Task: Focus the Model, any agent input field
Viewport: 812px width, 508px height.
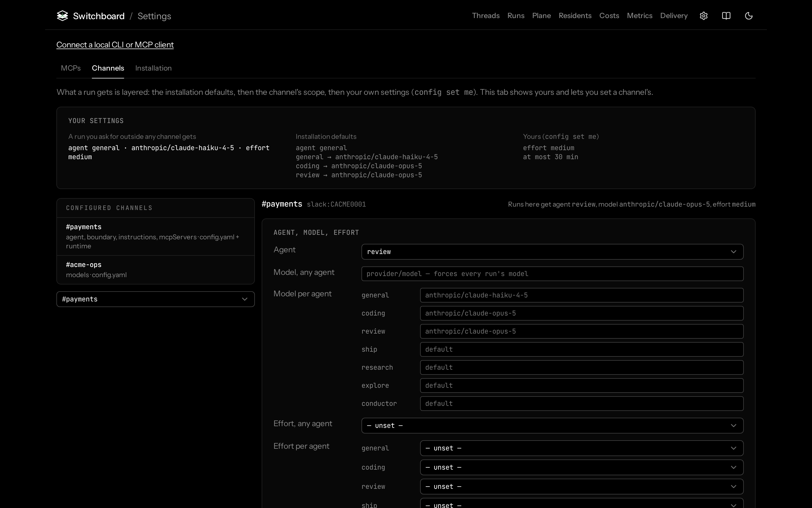Action: [552, 274]
